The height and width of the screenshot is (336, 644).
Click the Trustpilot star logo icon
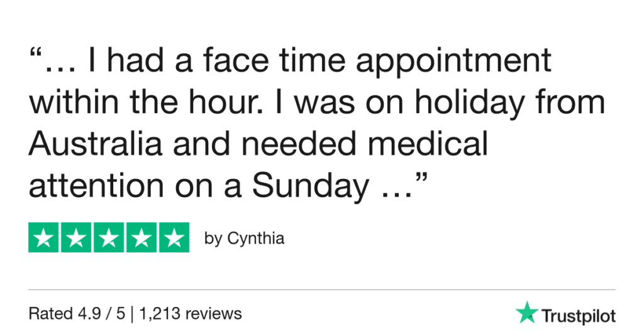[525, 313]
